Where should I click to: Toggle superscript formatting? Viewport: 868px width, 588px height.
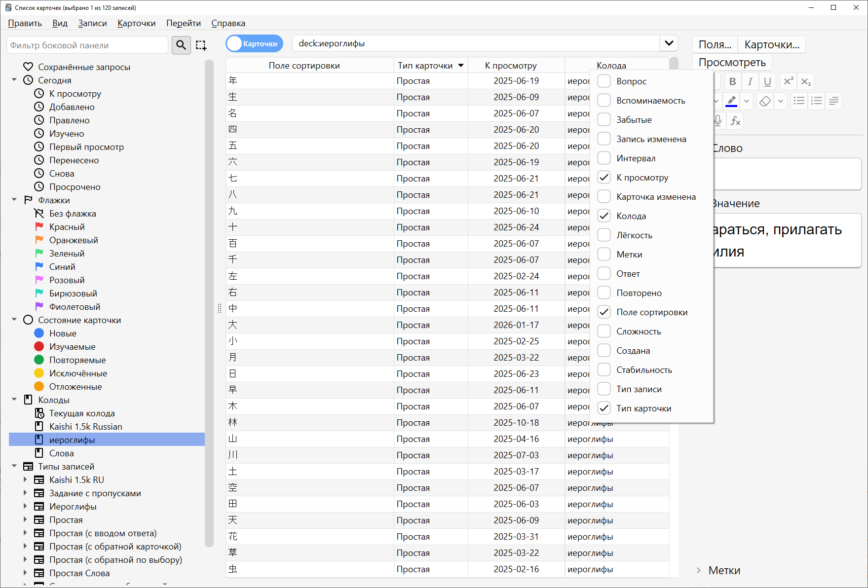point(788,82)
